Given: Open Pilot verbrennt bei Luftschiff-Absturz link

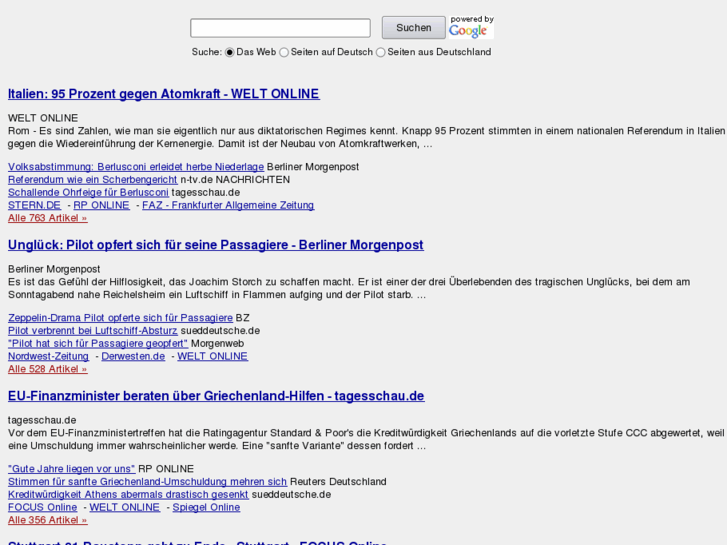Looking at the screenshot, I should click(92, 331).
